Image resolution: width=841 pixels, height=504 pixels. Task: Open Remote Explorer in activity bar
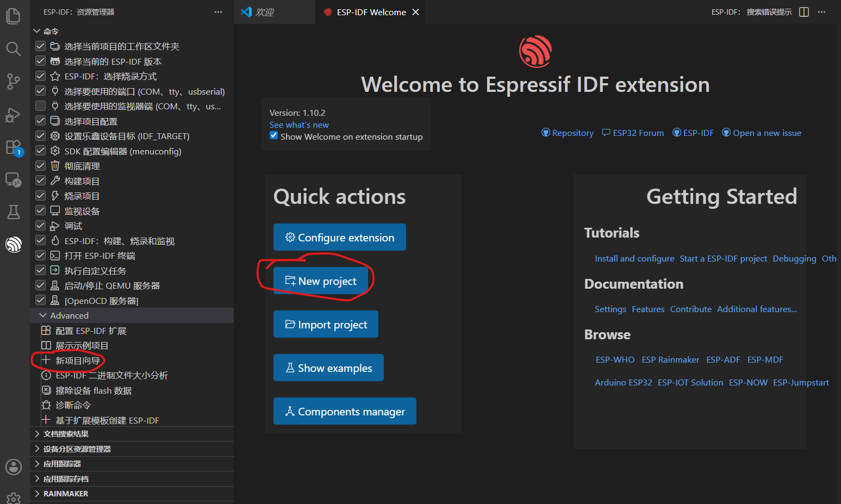coord(13,180)
